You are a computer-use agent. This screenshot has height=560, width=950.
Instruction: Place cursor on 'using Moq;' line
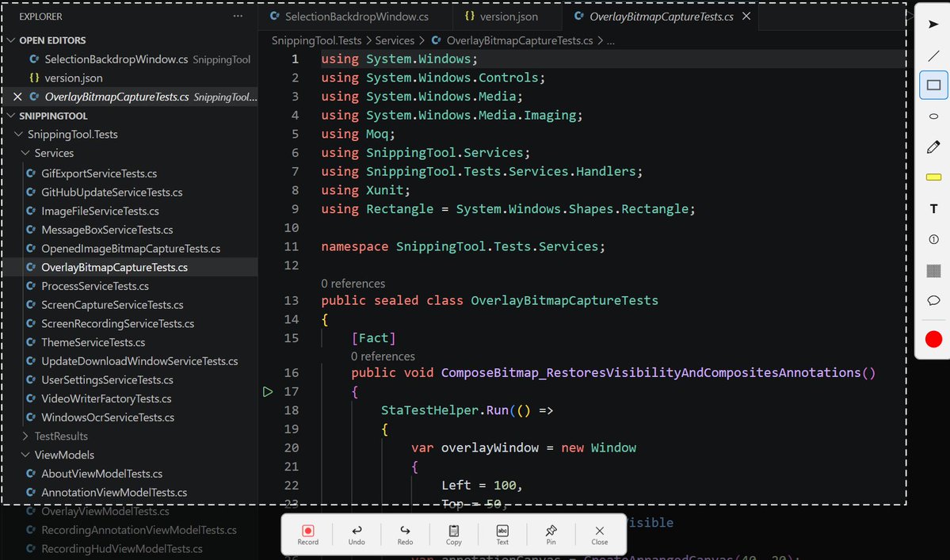coord(358,134)
